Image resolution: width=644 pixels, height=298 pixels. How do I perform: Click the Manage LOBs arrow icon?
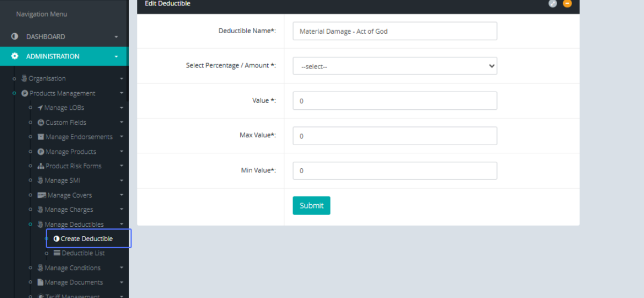[40, 108]
